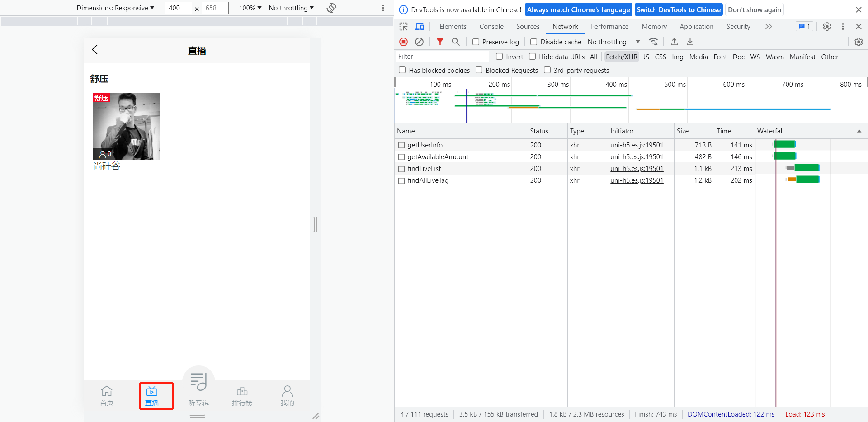This screenshot has width=868, height=422.
Task: Click the info icon in the infobar
Action: [x=403, y=10]
